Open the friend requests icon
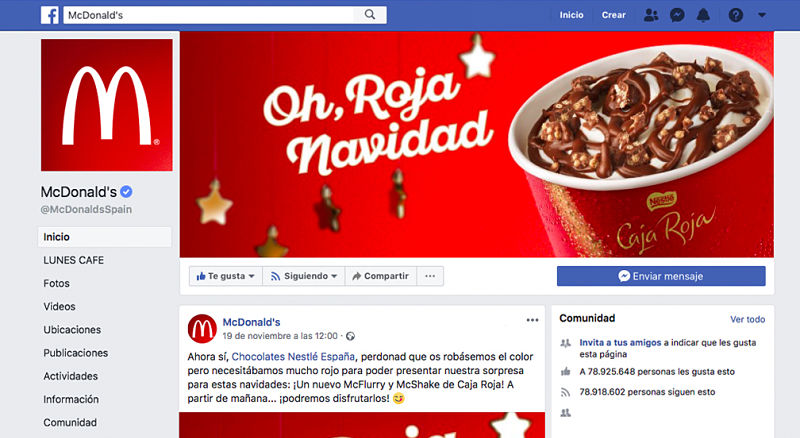 tap(651, 15)
